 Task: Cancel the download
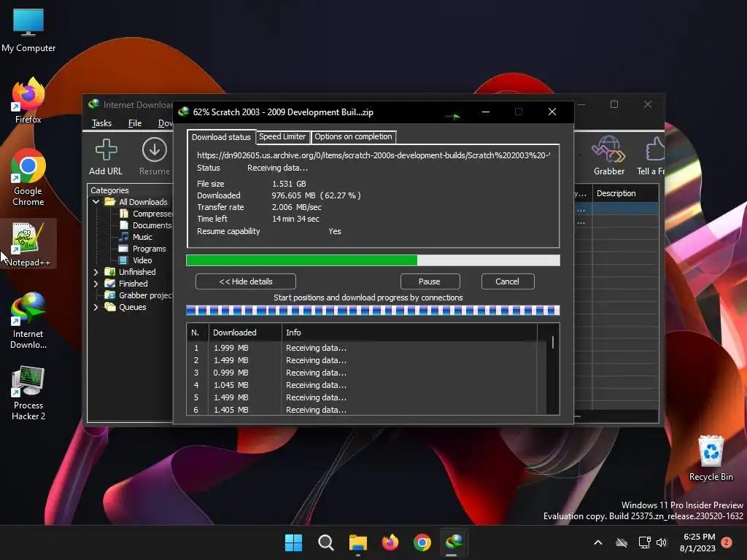(508, 281)
